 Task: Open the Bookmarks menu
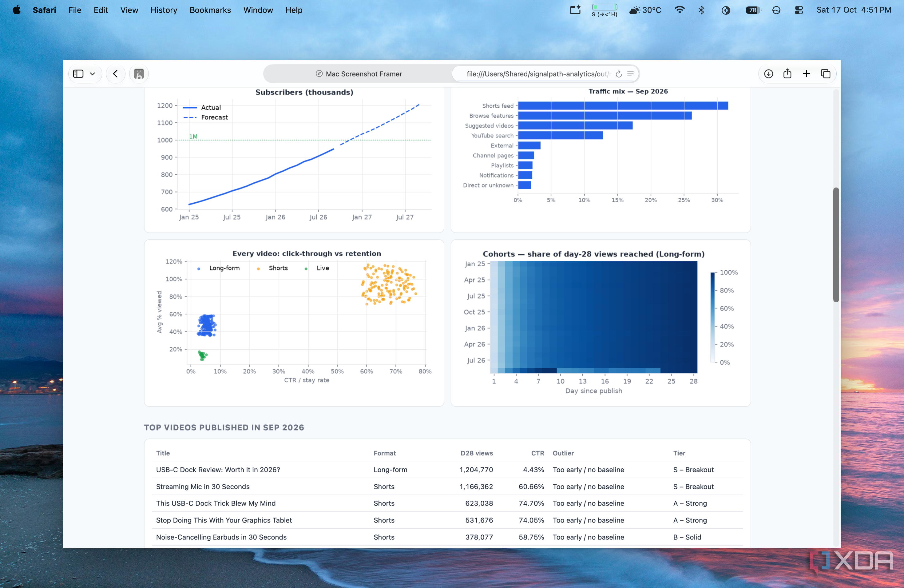click(210, 10)
